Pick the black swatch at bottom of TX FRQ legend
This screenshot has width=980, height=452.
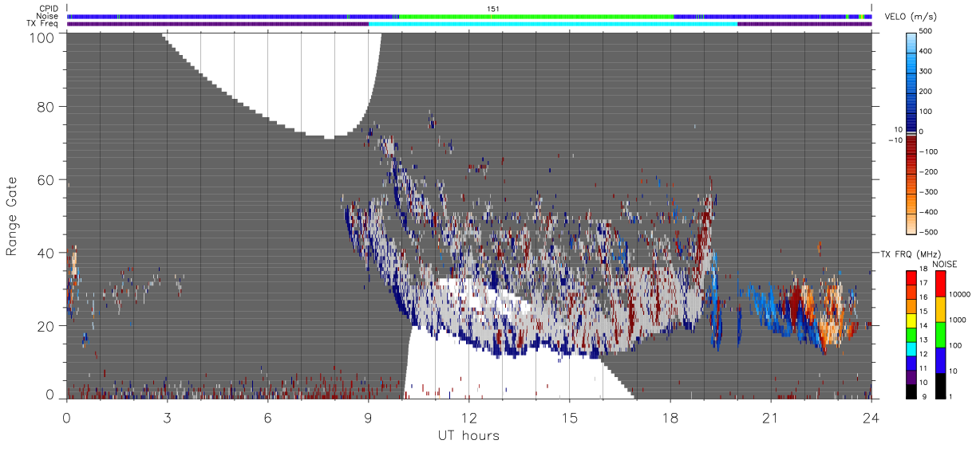[x=911, y=391]
